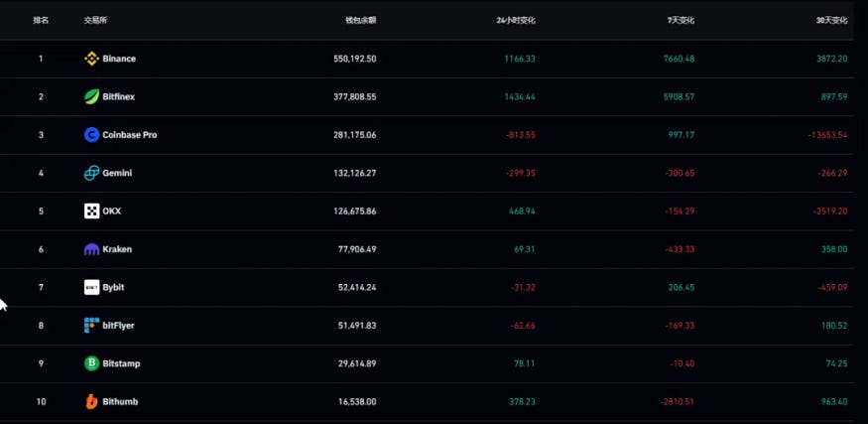Open the Bybit exchange name link
The height and width of the screenshot is (424, 868).
coord(113,287)
